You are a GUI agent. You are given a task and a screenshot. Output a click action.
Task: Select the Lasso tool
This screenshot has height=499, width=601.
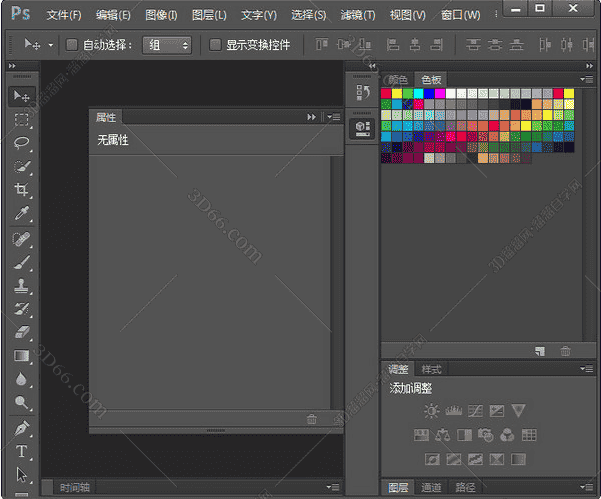(x=22, y=142)
